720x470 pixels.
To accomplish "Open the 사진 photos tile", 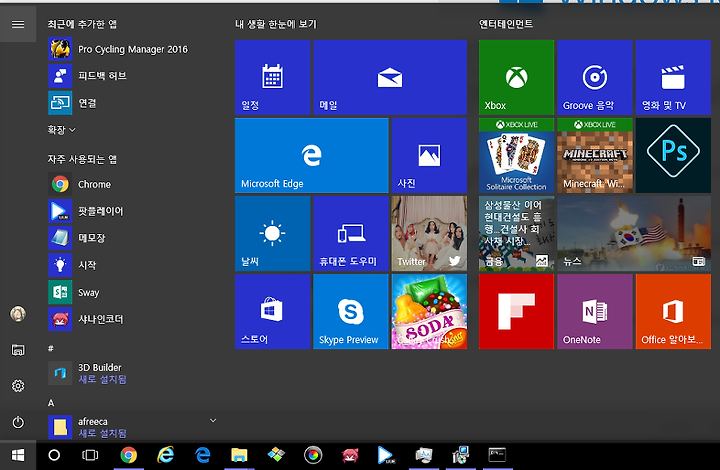I will click(x=429, y=155).
